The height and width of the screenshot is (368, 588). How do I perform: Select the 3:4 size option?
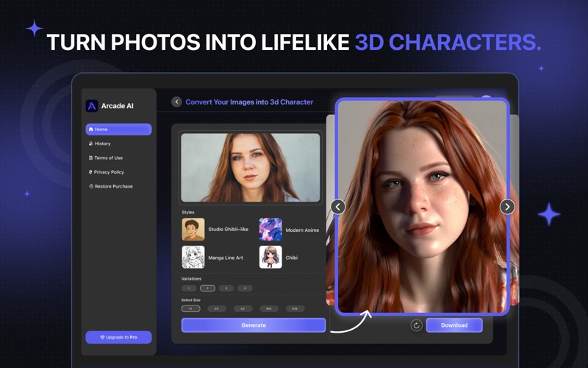pyautogui.click(x=217, y=308)
